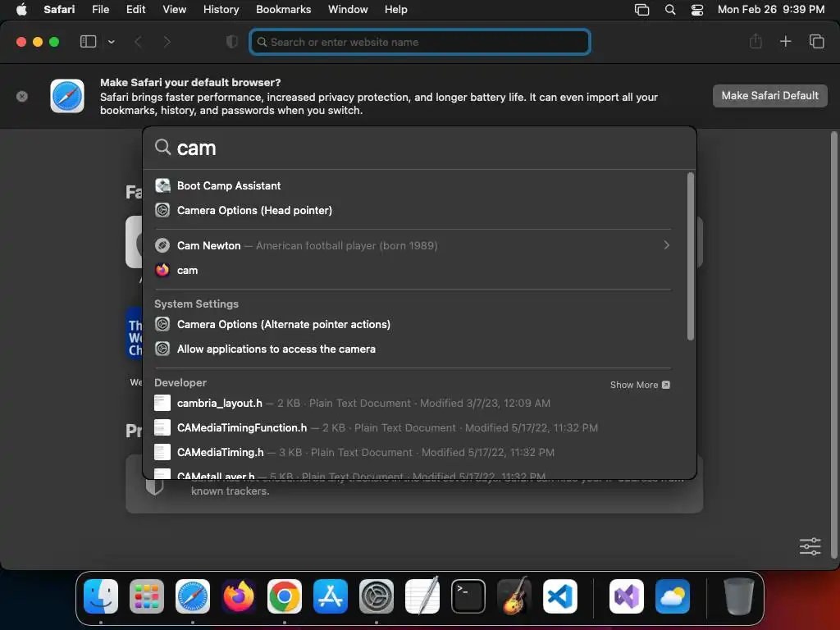This screenshot has width=840, height=630.
Task: Open App Store from the Dock
Action: tap(331, 596)
